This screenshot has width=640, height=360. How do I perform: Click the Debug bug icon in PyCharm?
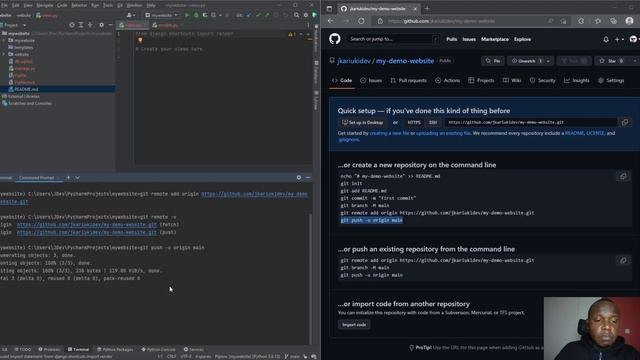click(x=196, y=15)
